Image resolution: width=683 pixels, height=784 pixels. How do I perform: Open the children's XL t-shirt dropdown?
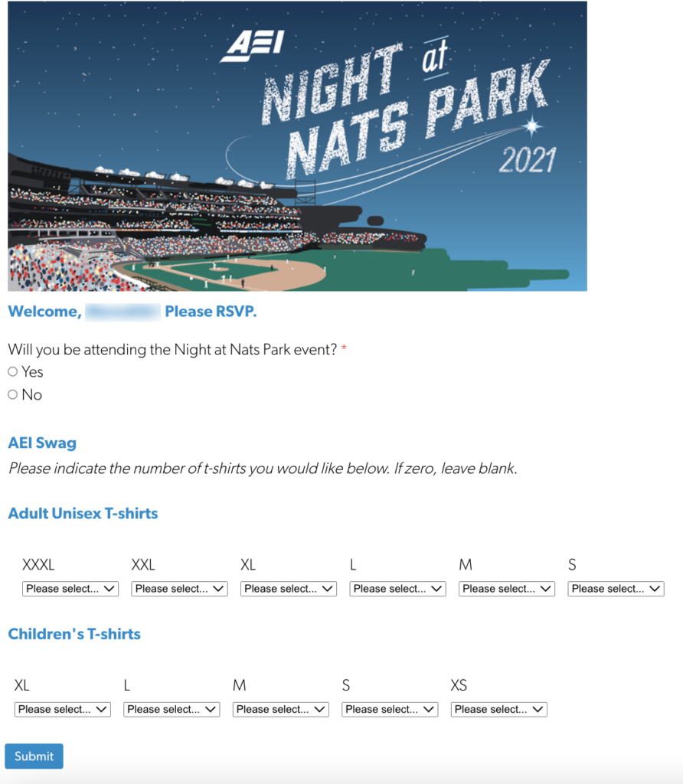[63, 710]
